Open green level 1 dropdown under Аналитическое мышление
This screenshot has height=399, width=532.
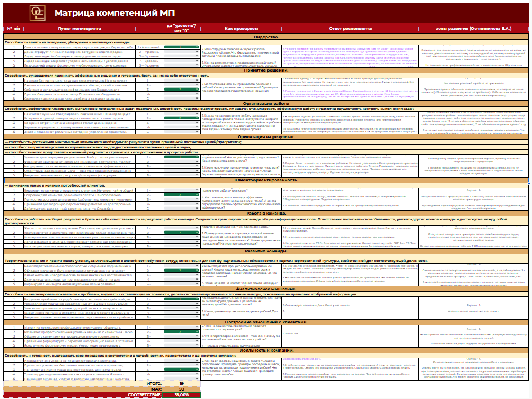click(x=181, y=299)
